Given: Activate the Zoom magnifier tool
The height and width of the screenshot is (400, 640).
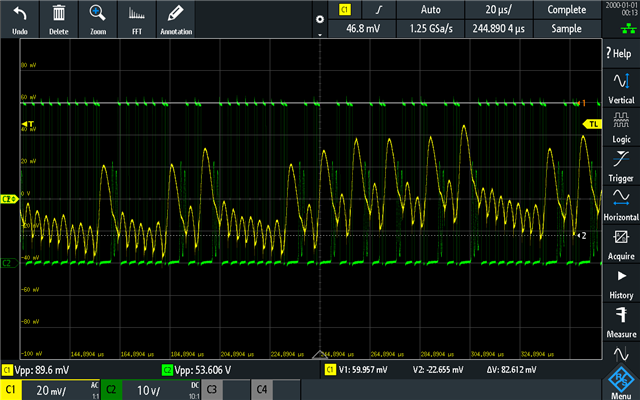Looking at the screenshot, I should coord(98,13).
